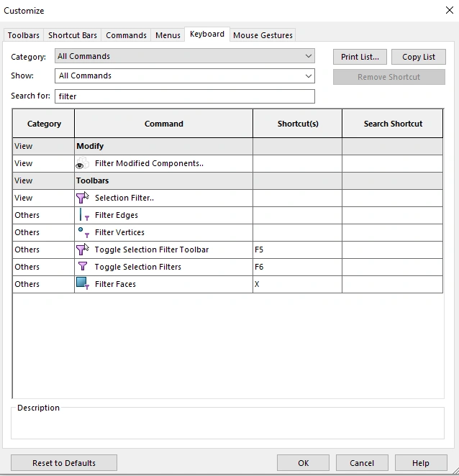This screenshot has height=476, width=459.
Task: Select Toggle Selection Filters command text
Action: [x=138, y=267]
